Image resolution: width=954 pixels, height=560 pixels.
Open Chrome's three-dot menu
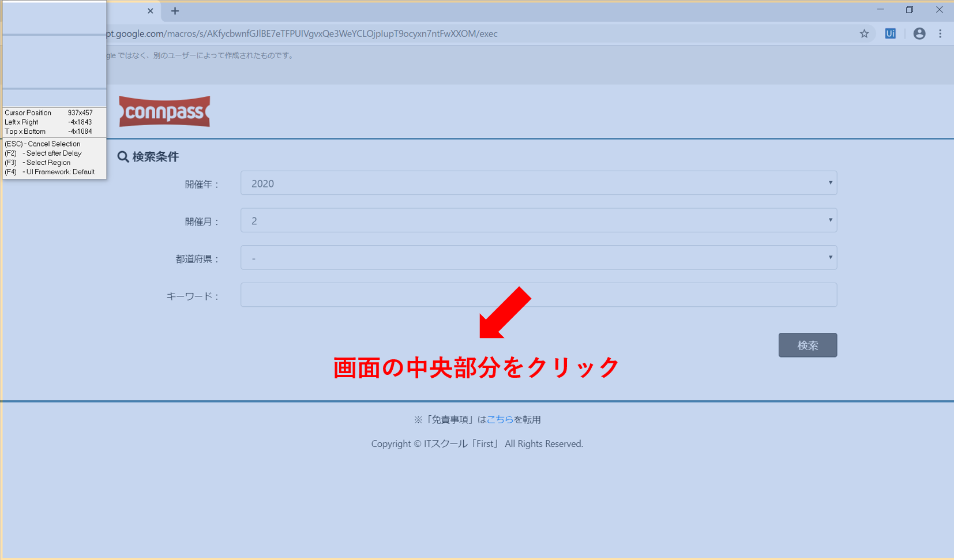click(940, 33)
